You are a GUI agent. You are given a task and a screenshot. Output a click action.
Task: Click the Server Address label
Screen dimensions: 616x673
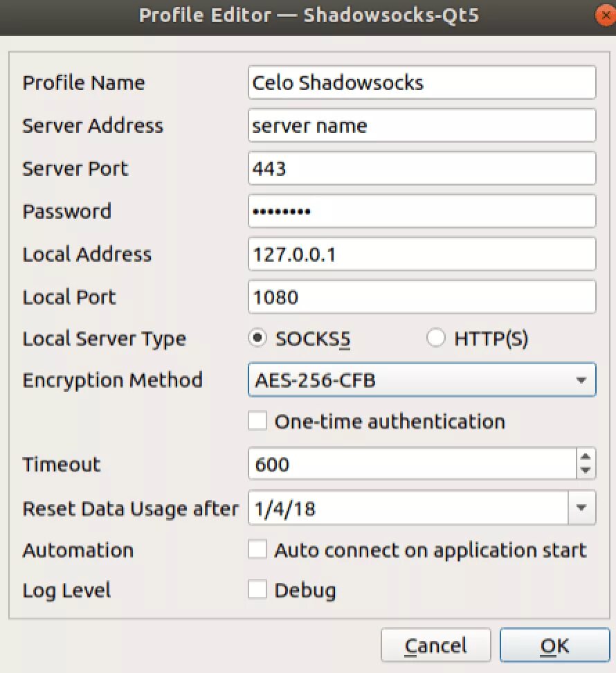93,125
